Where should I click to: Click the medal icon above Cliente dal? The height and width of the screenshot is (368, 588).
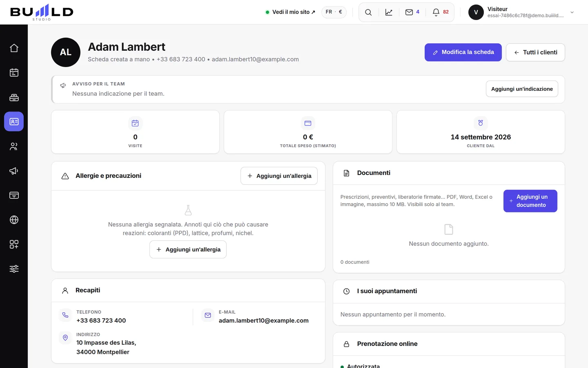(x=481, y=123)
